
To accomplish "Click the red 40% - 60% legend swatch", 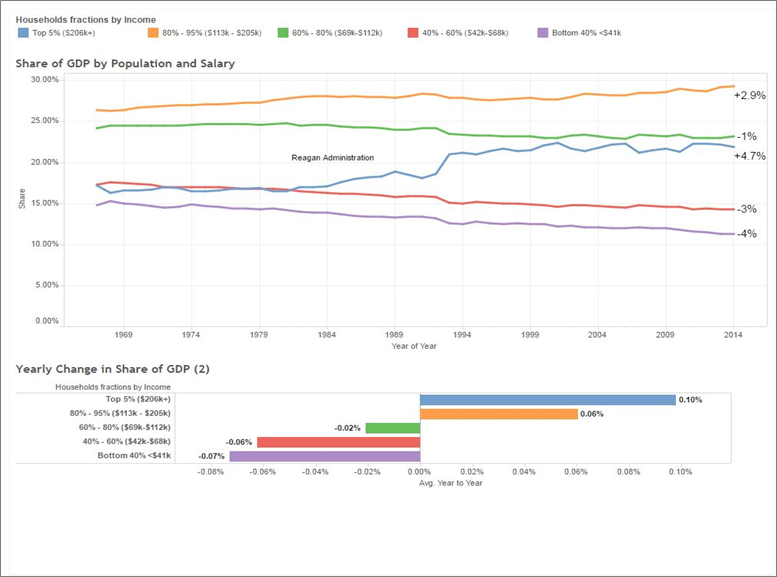I will point(413,33).
